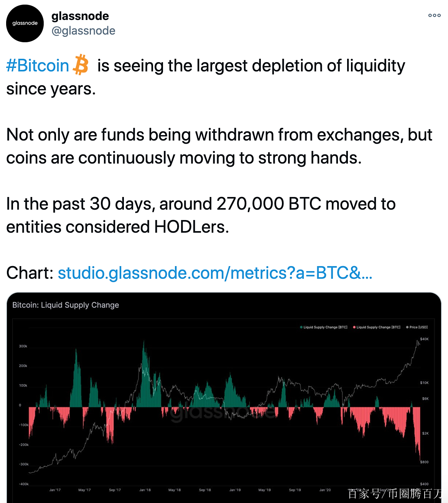
Task: Click the orange Bitcoin emoji symbol
Action: 81,65
